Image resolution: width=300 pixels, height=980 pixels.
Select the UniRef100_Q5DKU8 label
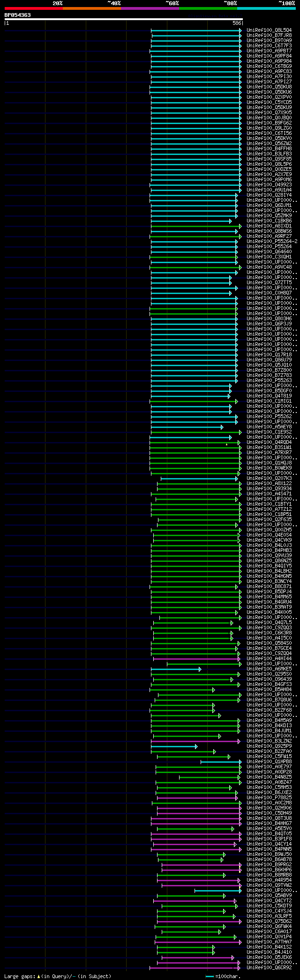point(269,87)
